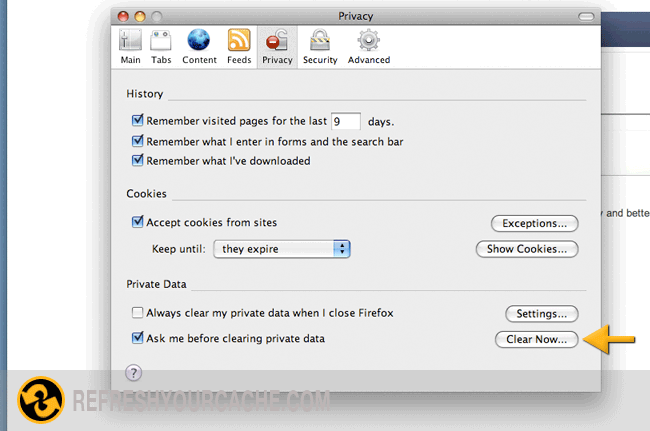650x431 pixels.
Task: Click the Exceptions... button
Action: (534, 223)
